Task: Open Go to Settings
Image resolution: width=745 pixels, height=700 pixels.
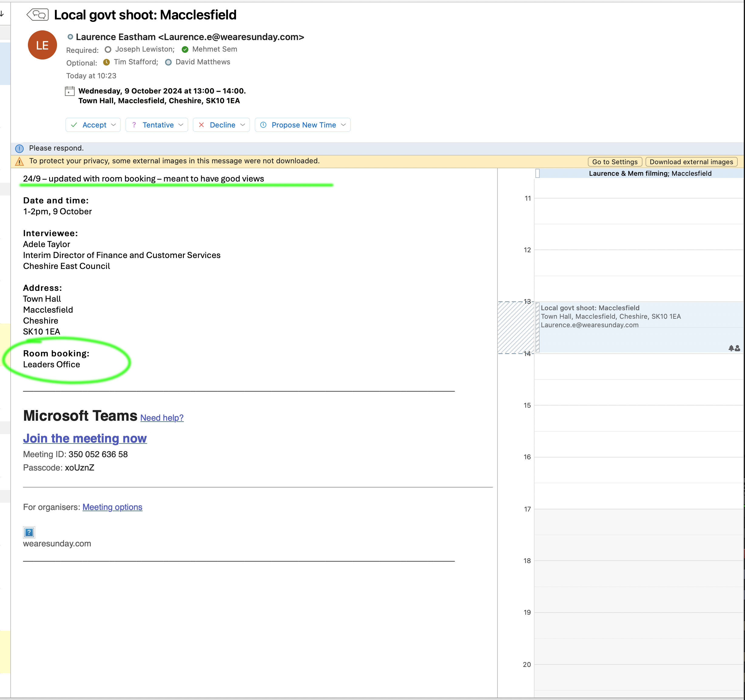Action: 615,161
